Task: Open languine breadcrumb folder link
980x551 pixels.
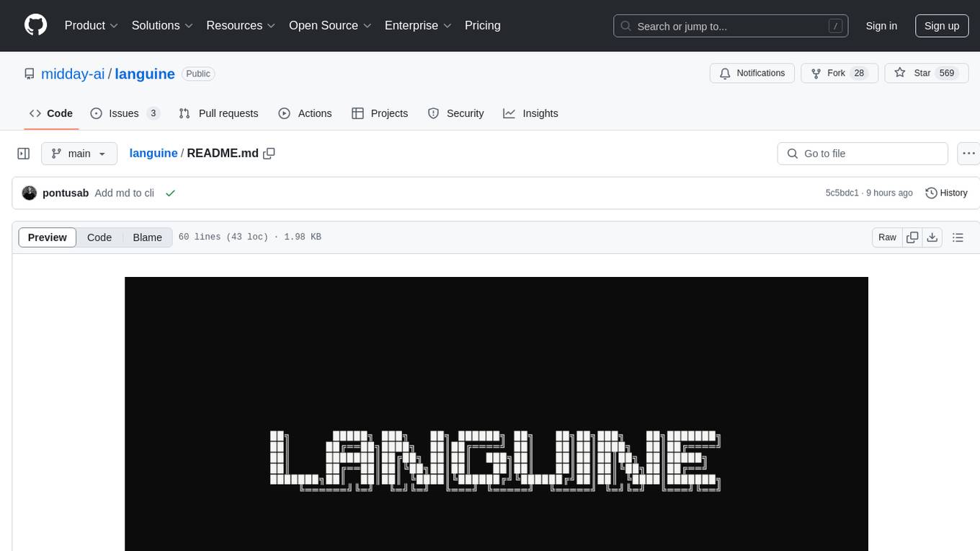Action: (x=153, y=153)
